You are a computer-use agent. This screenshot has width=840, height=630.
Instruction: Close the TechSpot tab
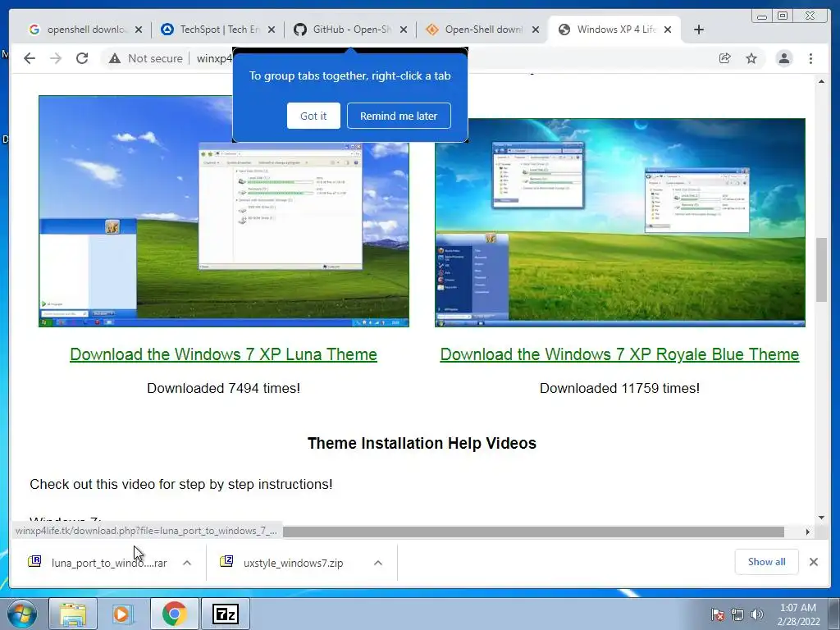click(272, 30)
